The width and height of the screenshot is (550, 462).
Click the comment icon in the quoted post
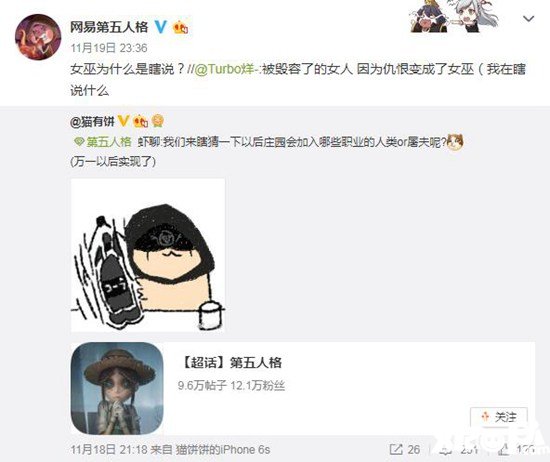click(446, 449)
